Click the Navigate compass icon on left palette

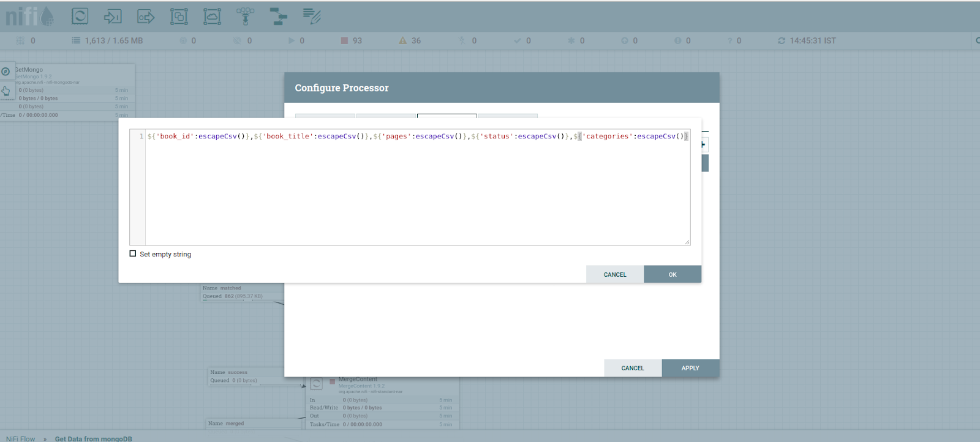[6, 72]
